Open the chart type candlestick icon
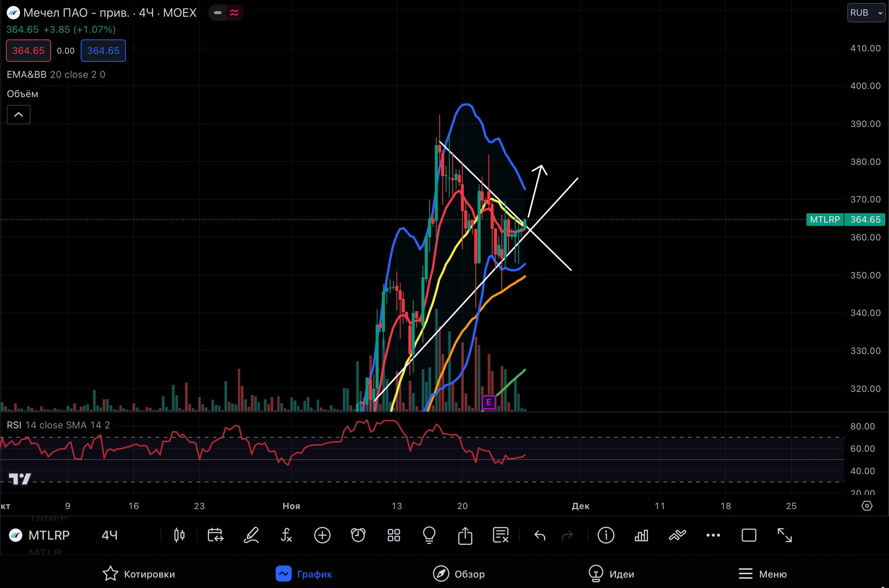Screen dimensions: 889x588 (179, 535)
